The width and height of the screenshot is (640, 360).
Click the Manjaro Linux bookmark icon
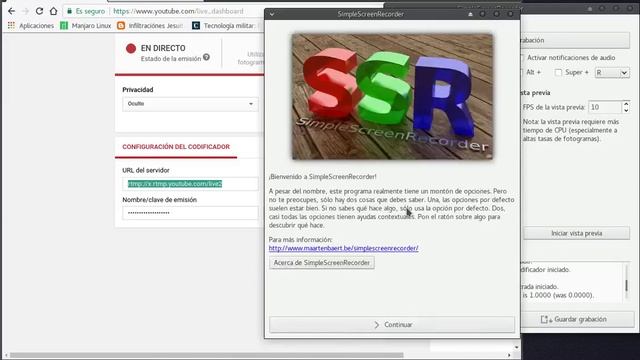tap(64, 25)
